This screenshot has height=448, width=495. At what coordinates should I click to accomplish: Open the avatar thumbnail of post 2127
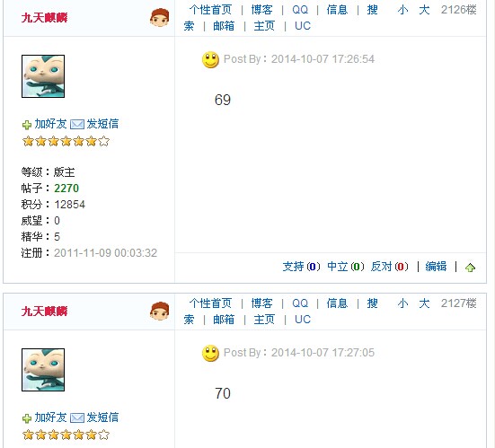[x=43, y=370]
